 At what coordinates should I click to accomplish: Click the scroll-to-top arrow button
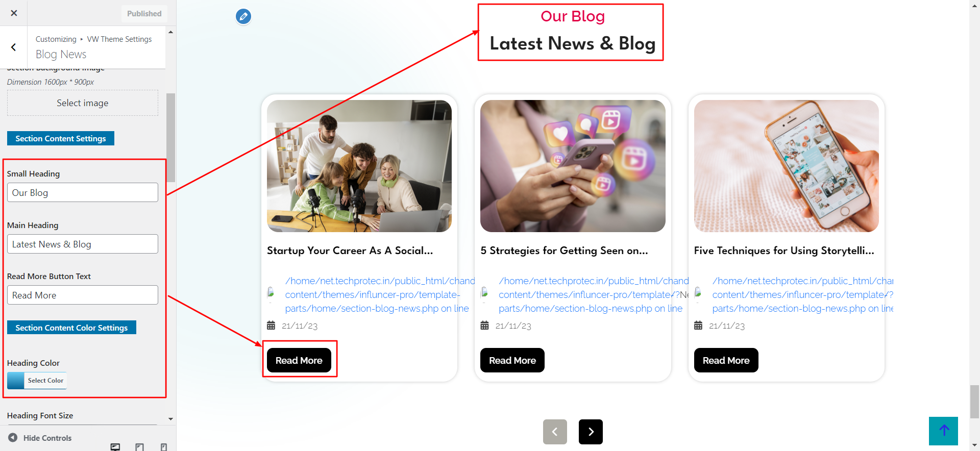click(943, 431)
